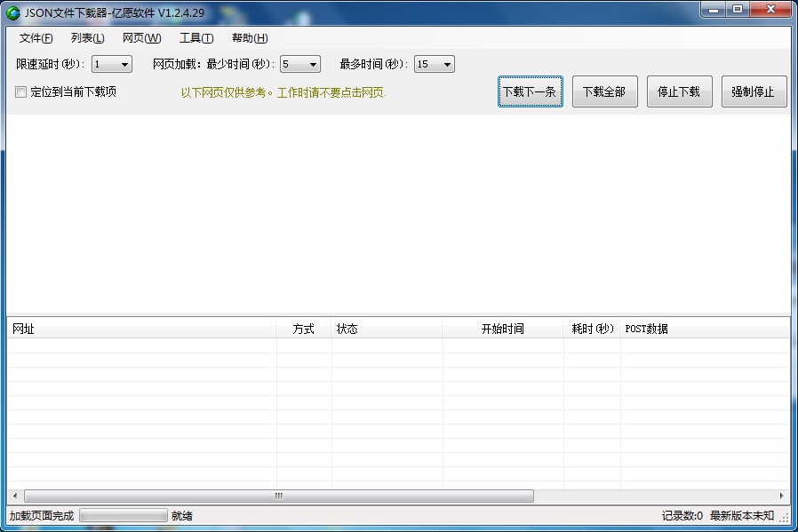
Task: Click the 加载页面完成 status text
Action: coord(42,516)
